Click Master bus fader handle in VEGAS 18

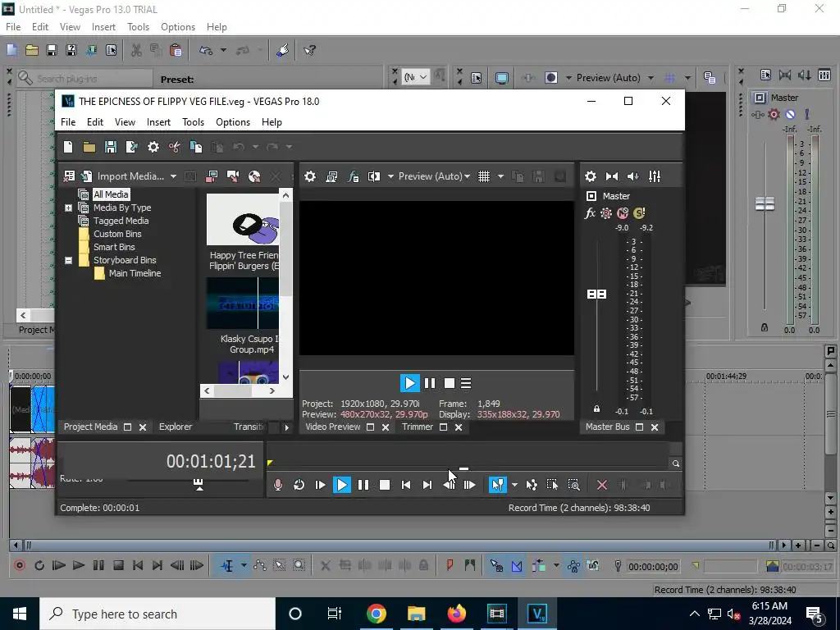pyautogui.click(x=597, y=294)
